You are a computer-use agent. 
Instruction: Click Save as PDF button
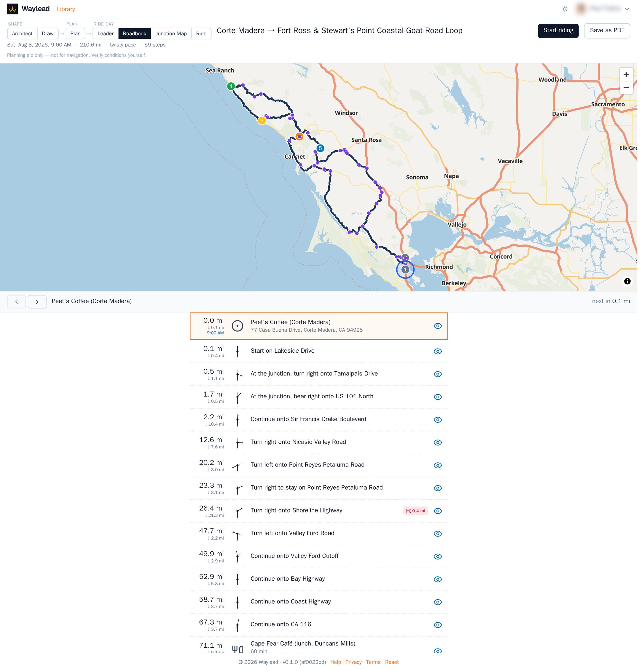pos(607,31)
